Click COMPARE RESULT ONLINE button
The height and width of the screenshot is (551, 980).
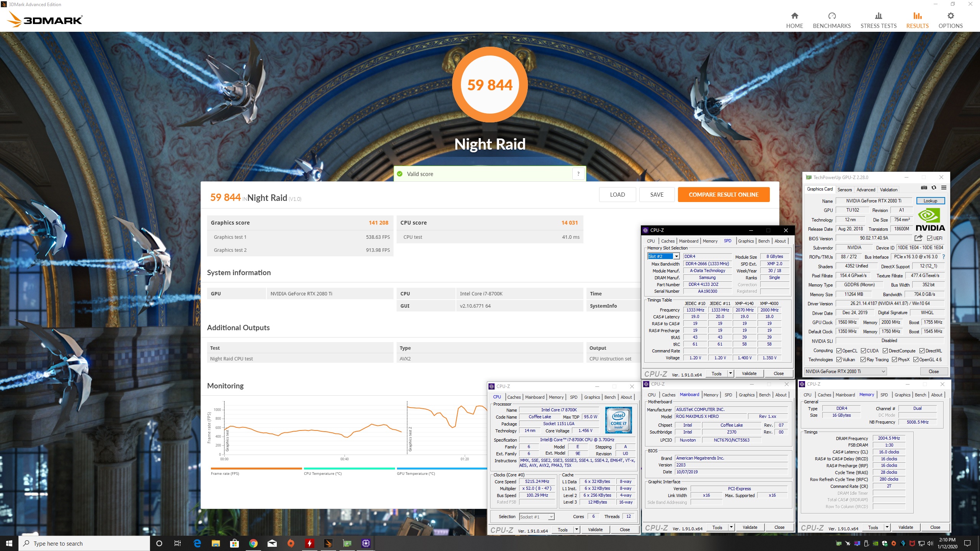724,195
